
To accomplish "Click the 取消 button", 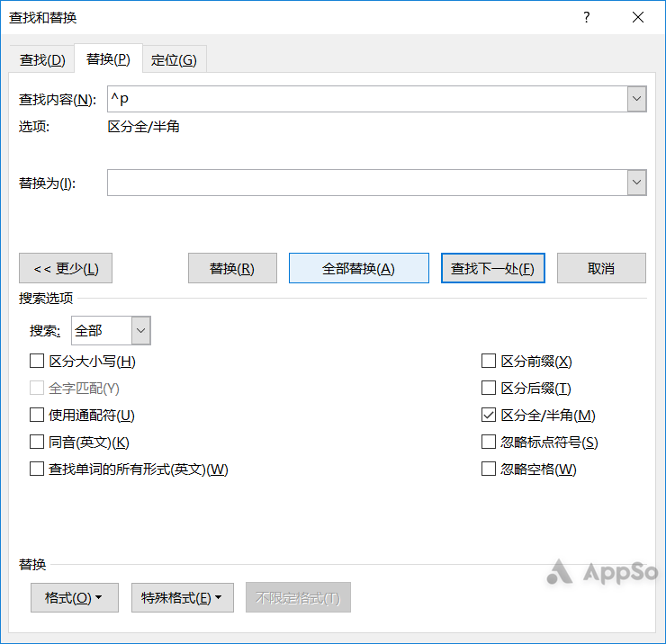I will coord(601,268).
